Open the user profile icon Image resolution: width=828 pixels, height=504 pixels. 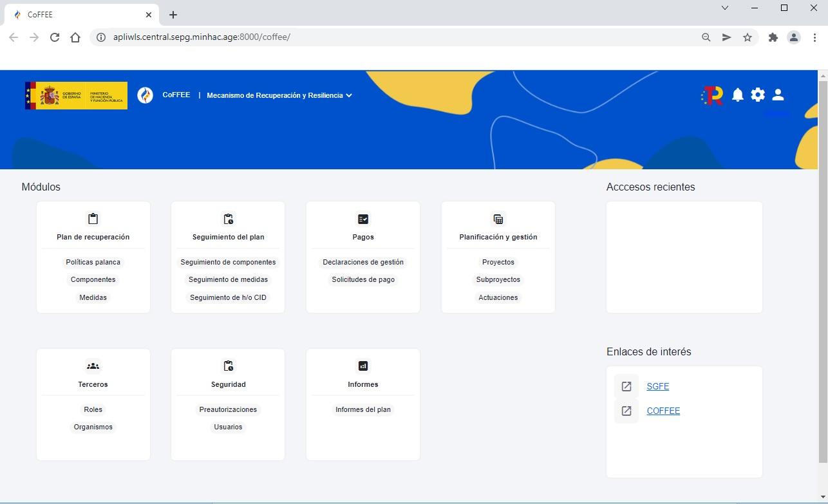[778, 95]
